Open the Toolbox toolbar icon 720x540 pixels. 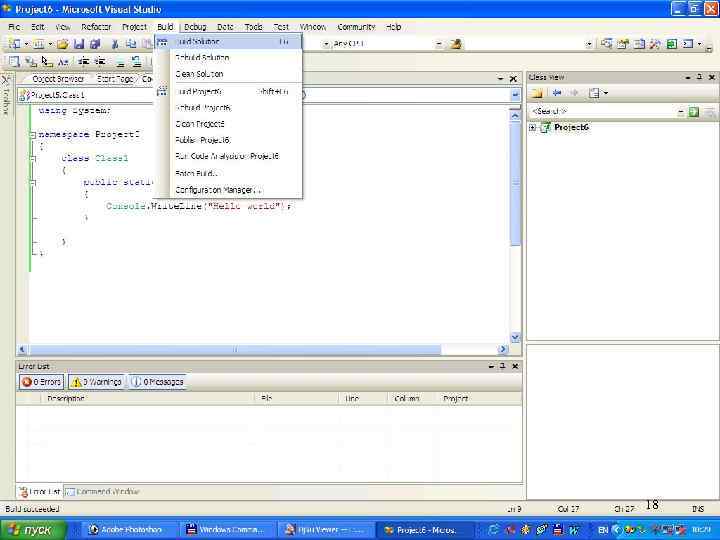coord(655,44)
